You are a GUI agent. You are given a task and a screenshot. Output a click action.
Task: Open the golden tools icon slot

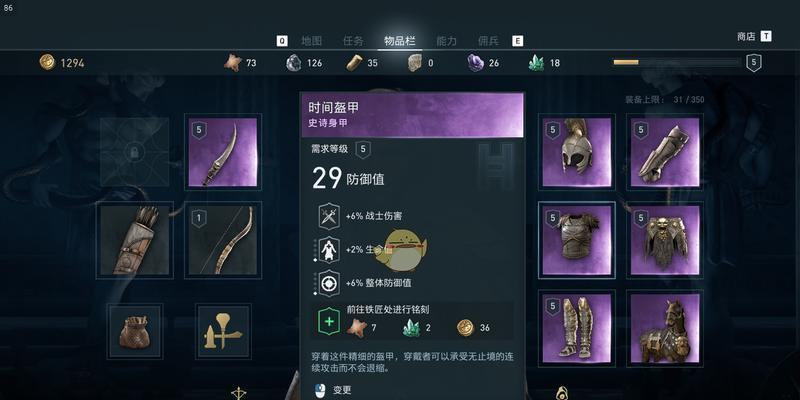[x=223, y=331]
